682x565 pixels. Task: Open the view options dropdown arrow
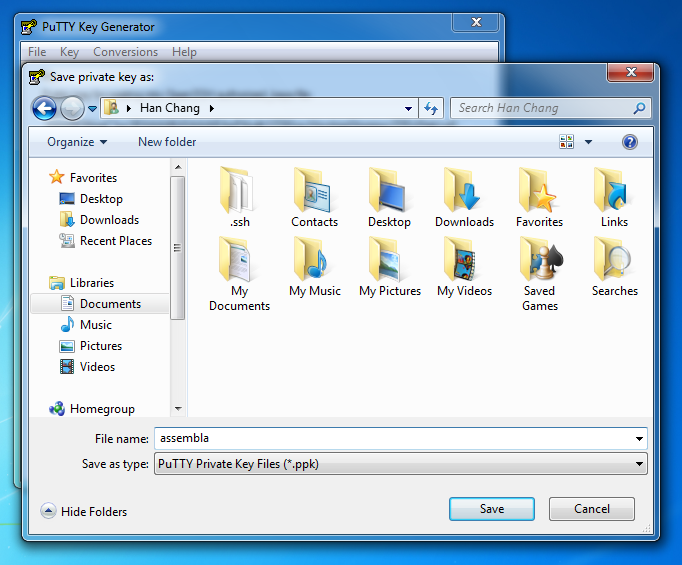pyautogui.click(x=588, y=142)
